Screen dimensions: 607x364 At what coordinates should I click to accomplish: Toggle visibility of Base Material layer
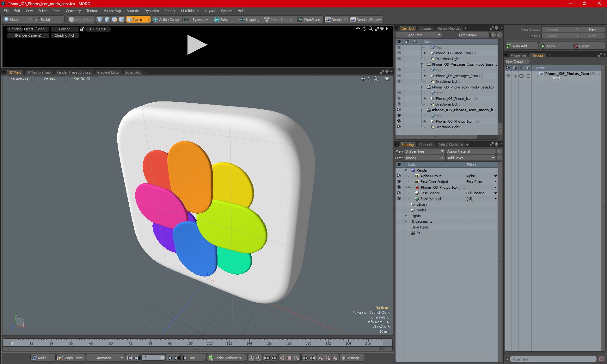399,199
